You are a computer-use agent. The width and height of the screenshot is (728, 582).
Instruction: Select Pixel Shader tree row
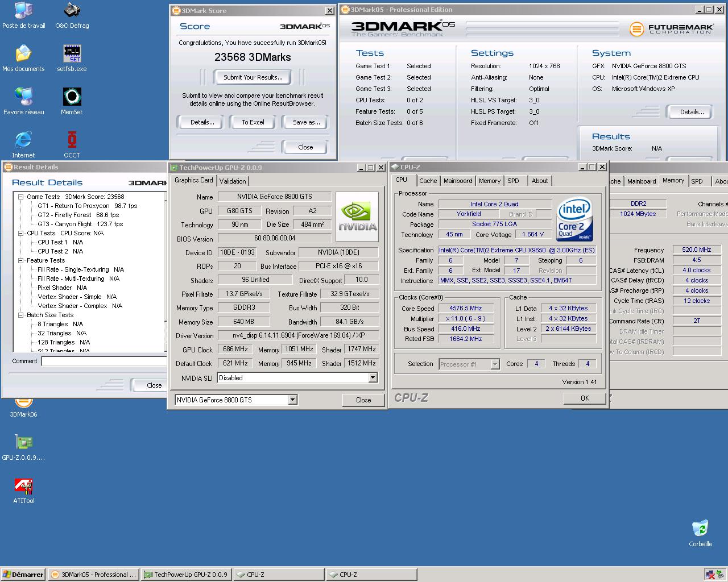coord(62,288)
